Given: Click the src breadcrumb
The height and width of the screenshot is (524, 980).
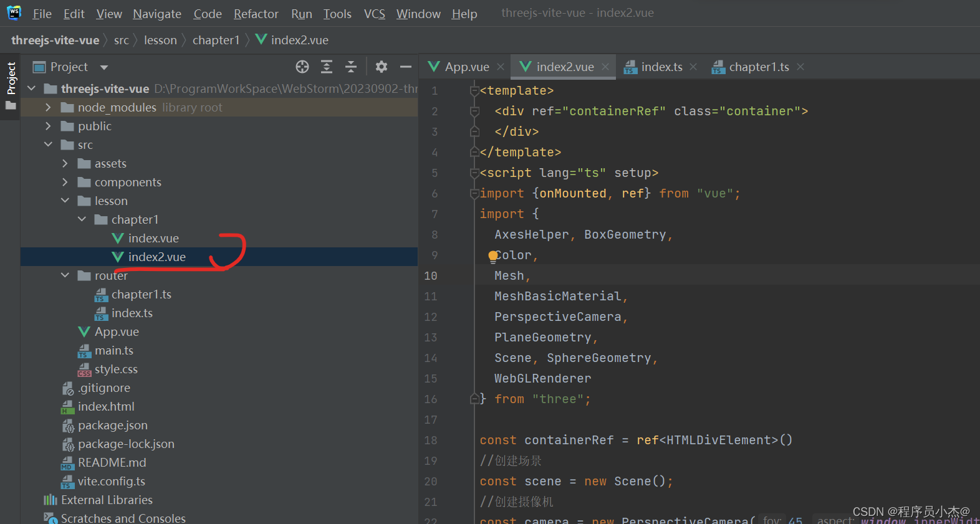Looking at the screenshot, I should [x=122, y=40].
